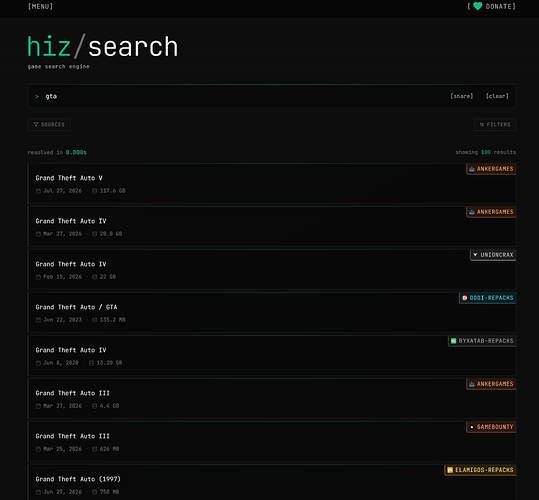The height and width of the screenshot is (500, 539).
Task: Click the Dodi-Repacks source badge
Action: pyautogui.click(x=487, y=298)
